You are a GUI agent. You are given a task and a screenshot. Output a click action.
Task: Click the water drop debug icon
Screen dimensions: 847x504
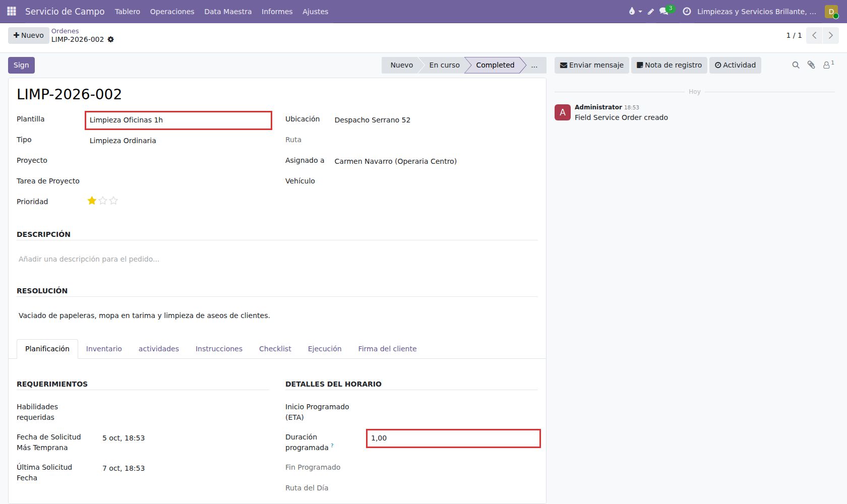pyautogui.click(x=635, y=11)
